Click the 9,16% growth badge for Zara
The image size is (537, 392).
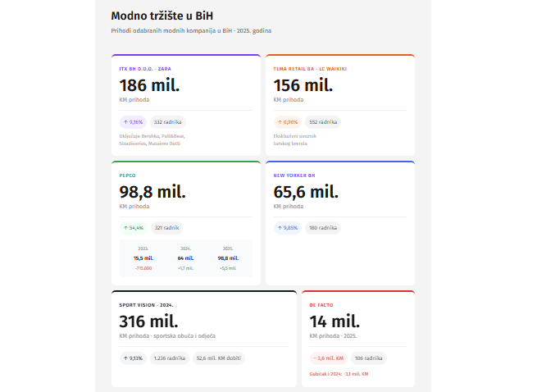point(132,122)
